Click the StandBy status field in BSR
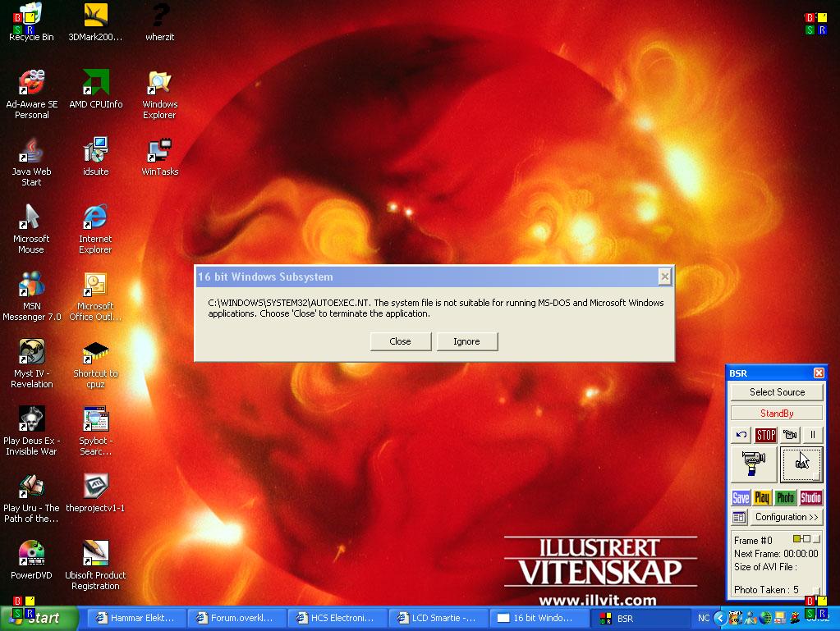The width and height of the screenshot is (840, 631). click(x=777, y=414)
